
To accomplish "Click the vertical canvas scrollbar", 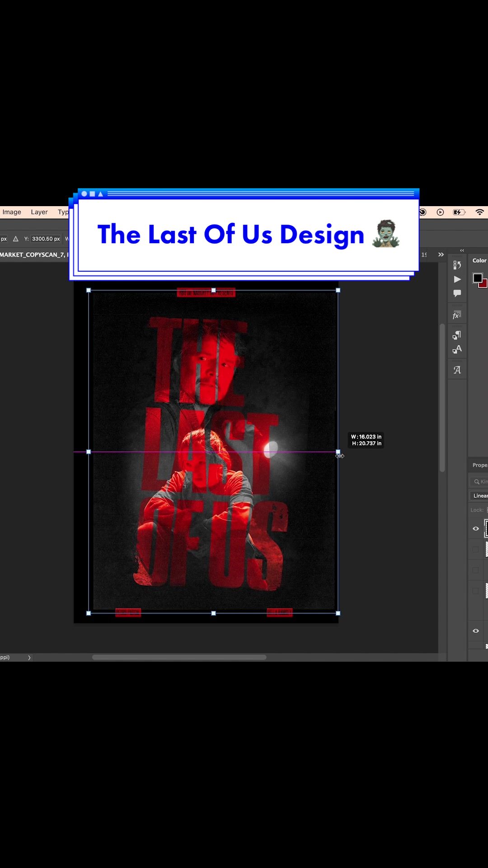I will tap(442, 398).
